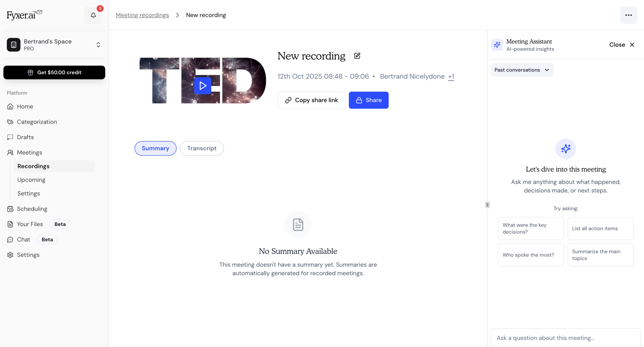
Task: Open Drafts in sidebar
Action: coord(26,137)
